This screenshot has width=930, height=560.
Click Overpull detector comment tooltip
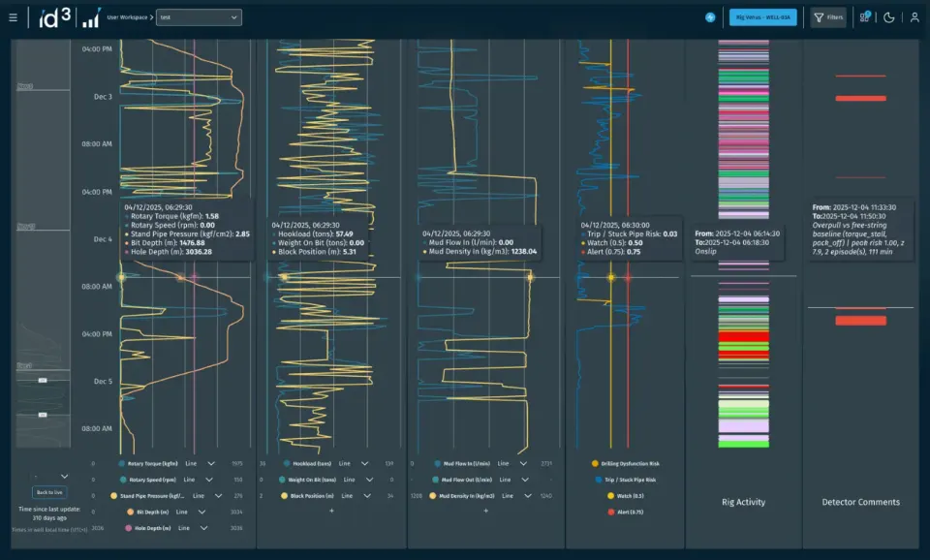(859, 230)
